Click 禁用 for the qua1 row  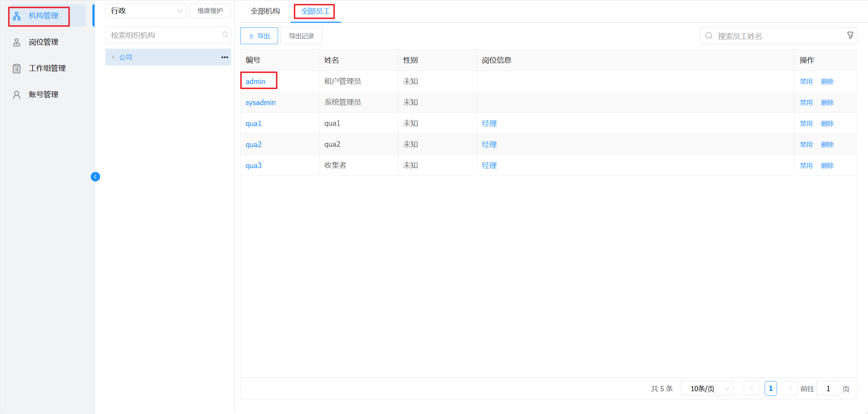pyautogui.click(x=806, y=123)
